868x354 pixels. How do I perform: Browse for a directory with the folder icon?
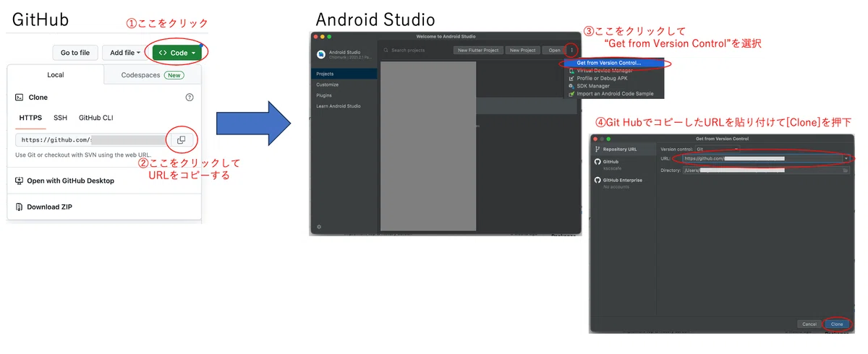(x=846, y=170)
